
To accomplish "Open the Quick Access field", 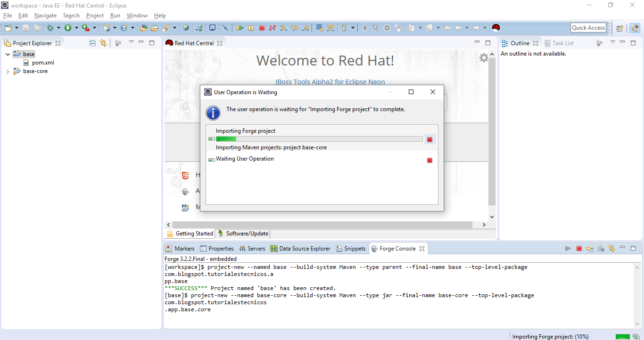I will (588, 27).
